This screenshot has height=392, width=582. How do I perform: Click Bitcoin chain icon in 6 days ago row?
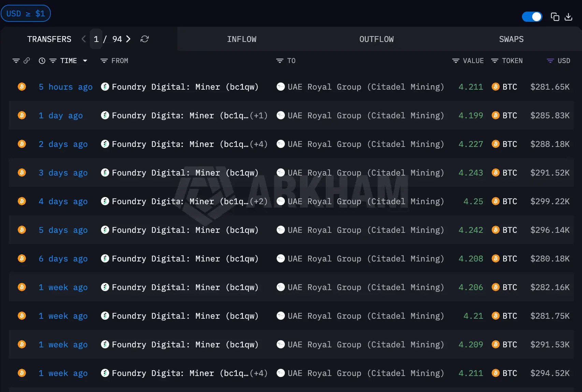tap(22, 258)
